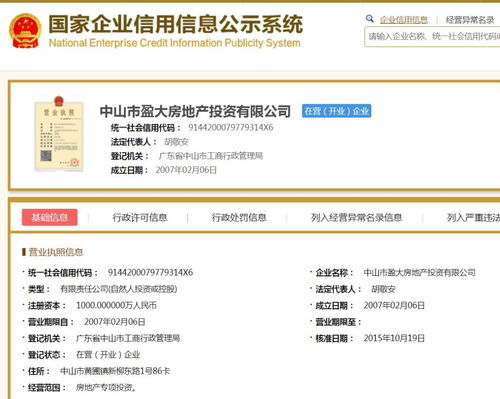Screen dimensions: 500x399
Task: Open the 列入经营异常名录信息 tab
Action: [x=356, y=218]
